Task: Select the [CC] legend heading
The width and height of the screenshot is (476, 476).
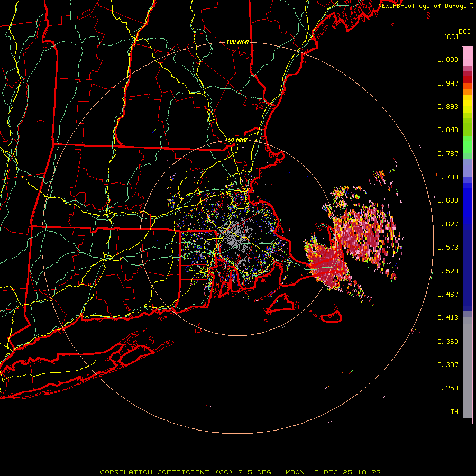Action: coord(451,36)
